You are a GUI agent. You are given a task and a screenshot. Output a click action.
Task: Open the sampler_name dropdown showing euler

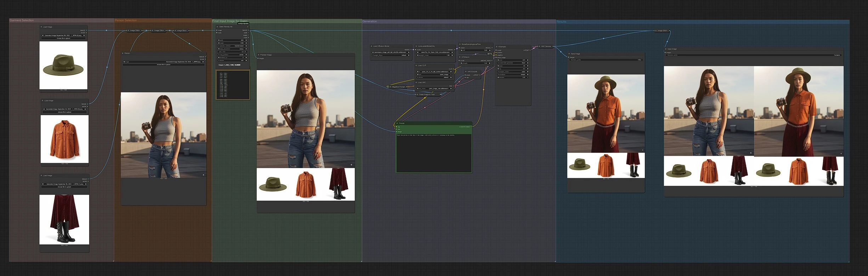tap(513, 72)
